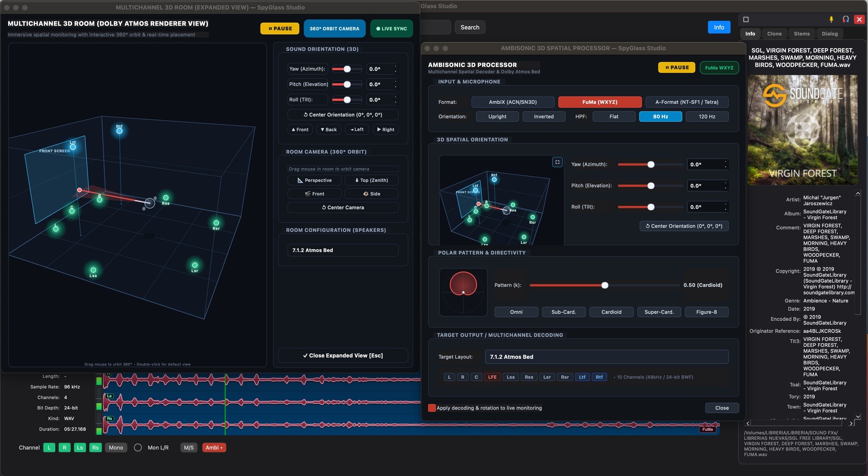Click the Pitch stepper in the Ambisonic processor
This screenshot has width=868, height=476.
725,185
